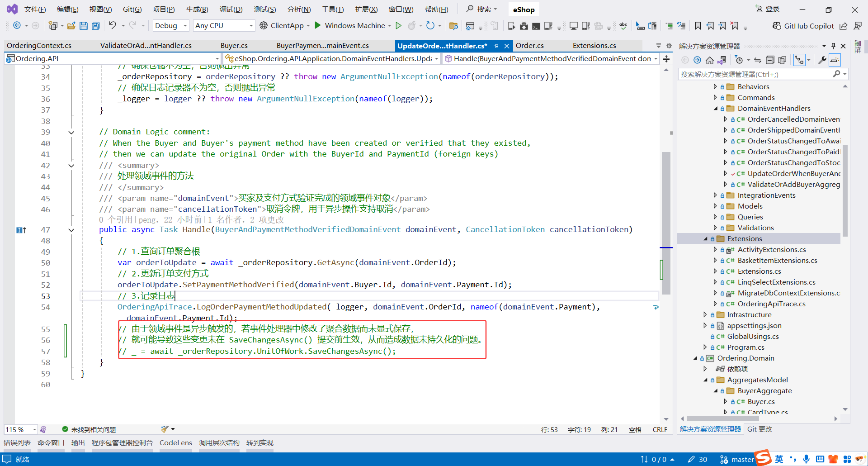Click the ClientApp startup project gear icon
This screenshot has width=868, height=466.
[x=264, y=25]
